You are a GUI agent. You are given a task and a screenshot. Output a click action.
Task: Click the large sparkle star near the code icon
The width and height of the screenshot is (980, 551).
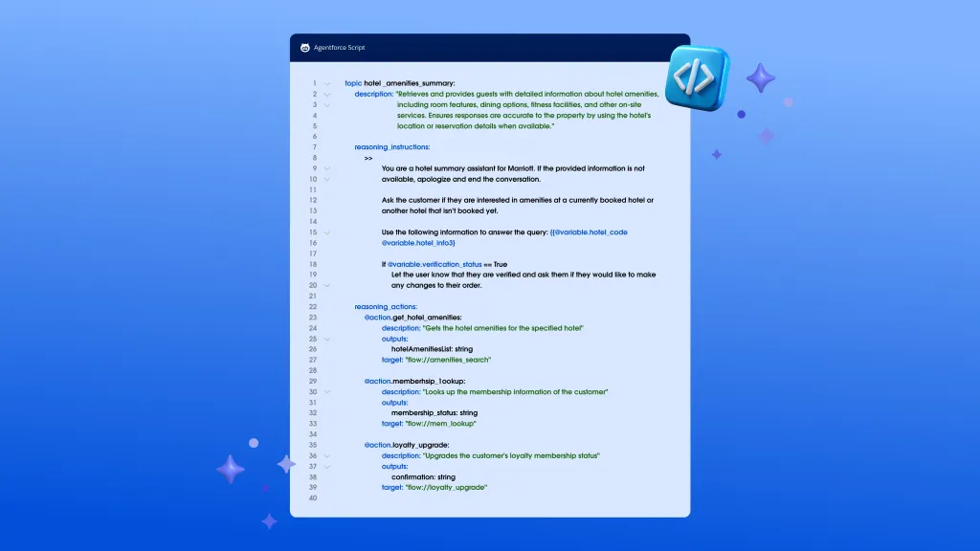tap(761, 78)
